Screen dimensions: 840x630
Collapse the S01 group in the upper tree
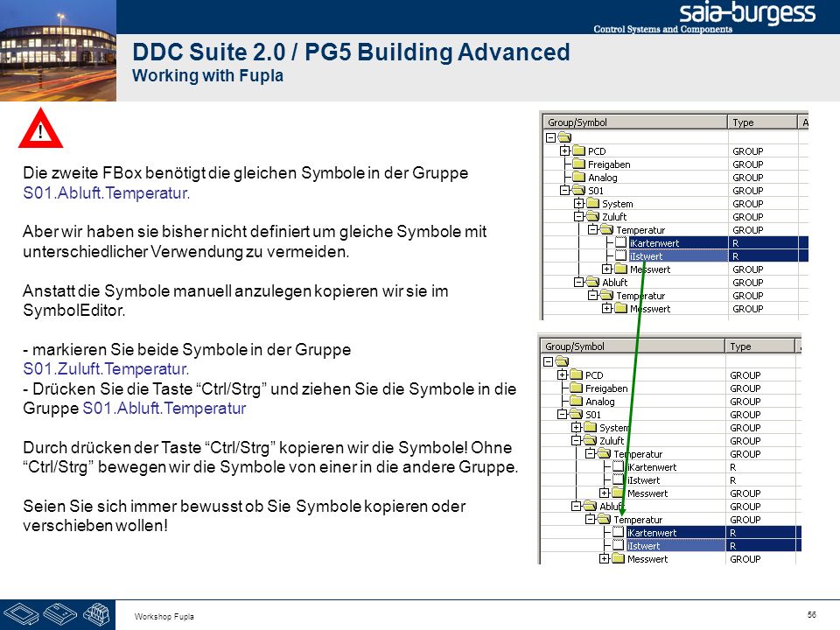click(564, 190)
